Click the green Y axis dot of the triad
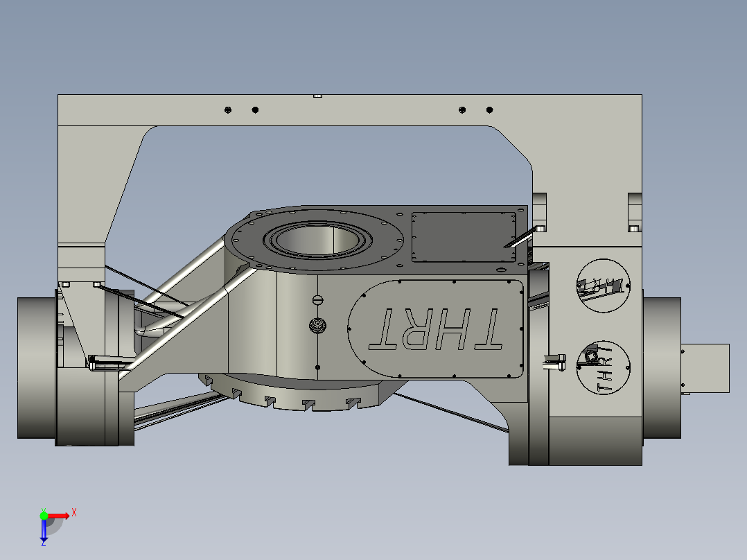The height and width of the screenshot is (560, 747). point(44,516)
